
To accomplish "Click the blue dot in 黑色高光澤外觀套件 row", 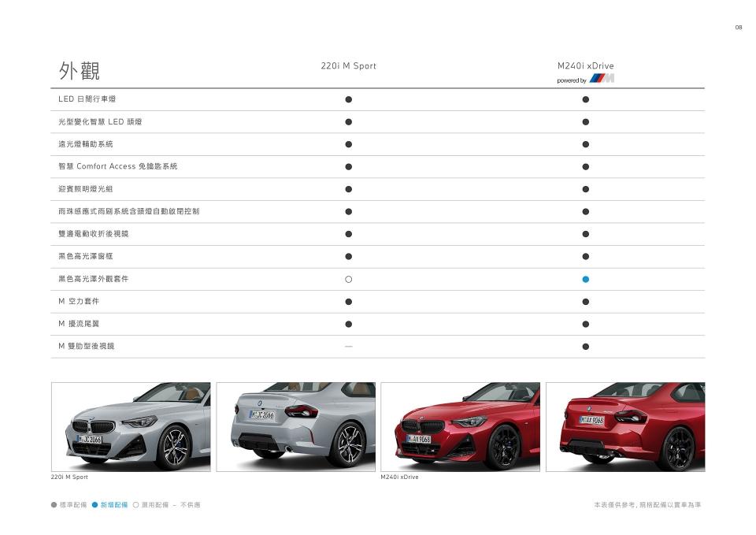I will [x=585, y=279].
